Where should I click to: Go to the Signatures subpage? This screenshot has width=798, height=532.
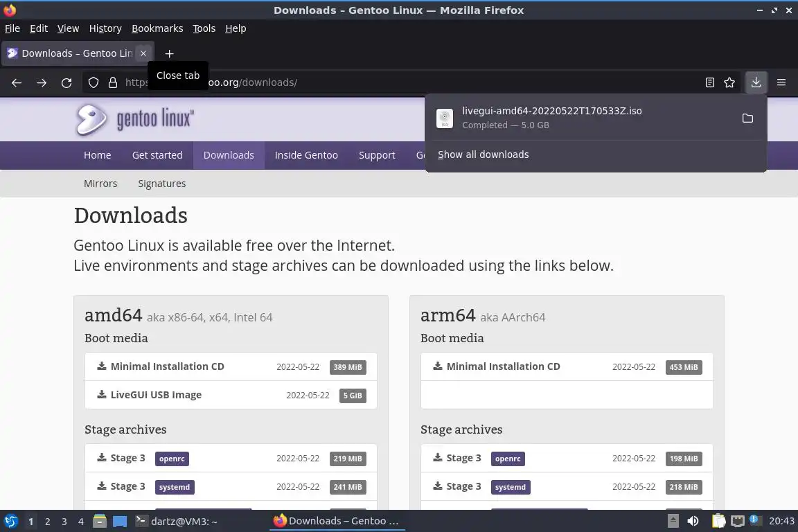[x=162, y=184]
